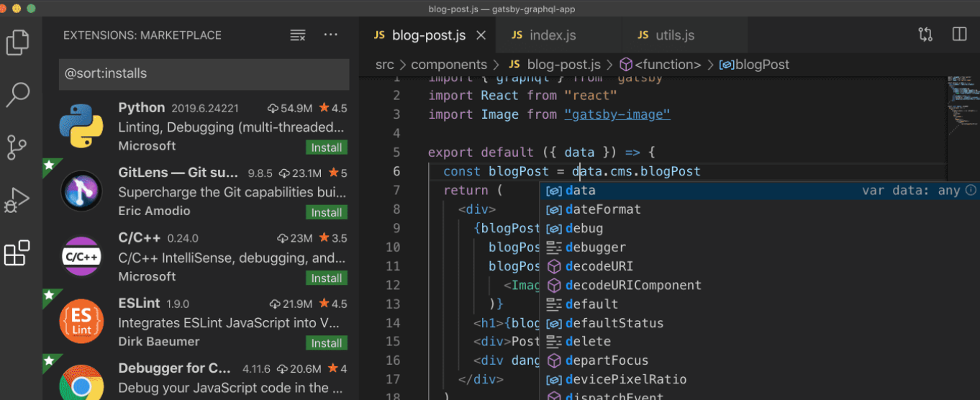The height and width of the screenshot is (400, 980).
Task: Click the ESLint download count icon
Action: pos(275,304)
